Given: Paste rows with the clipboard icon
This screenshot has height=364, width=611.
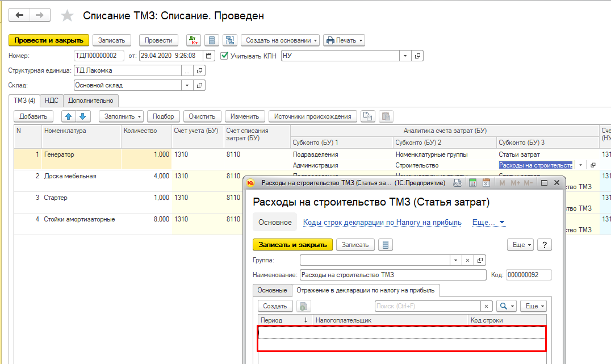Looking at the screenshot, I should (x=386, y=116).
